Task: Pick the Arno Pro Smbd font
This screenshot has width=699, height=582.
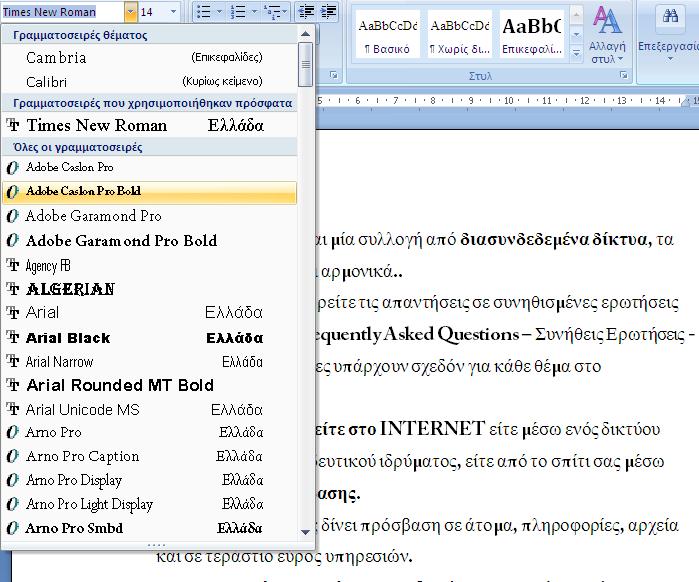Action: (x=149, y=529)
